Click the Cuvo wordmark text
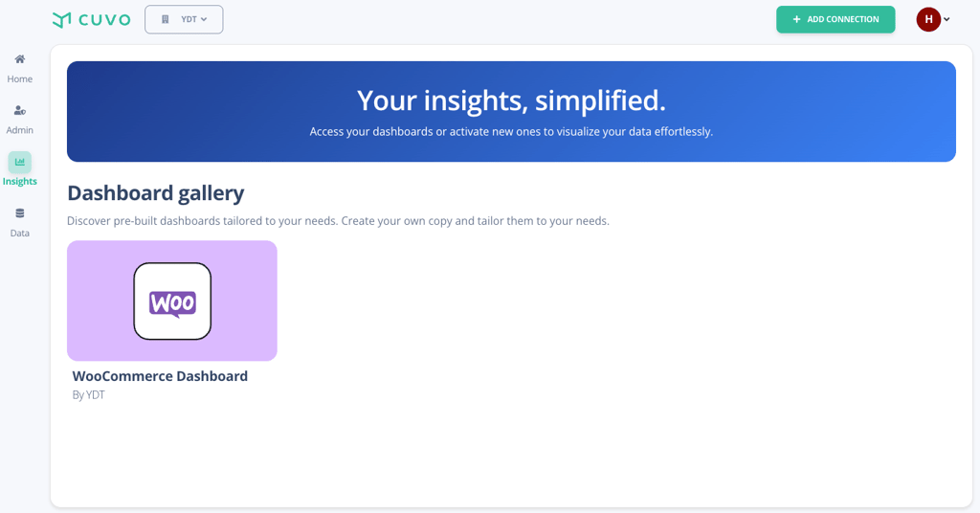The height and width of the screenshot is (513, 980). coord(104,19)
